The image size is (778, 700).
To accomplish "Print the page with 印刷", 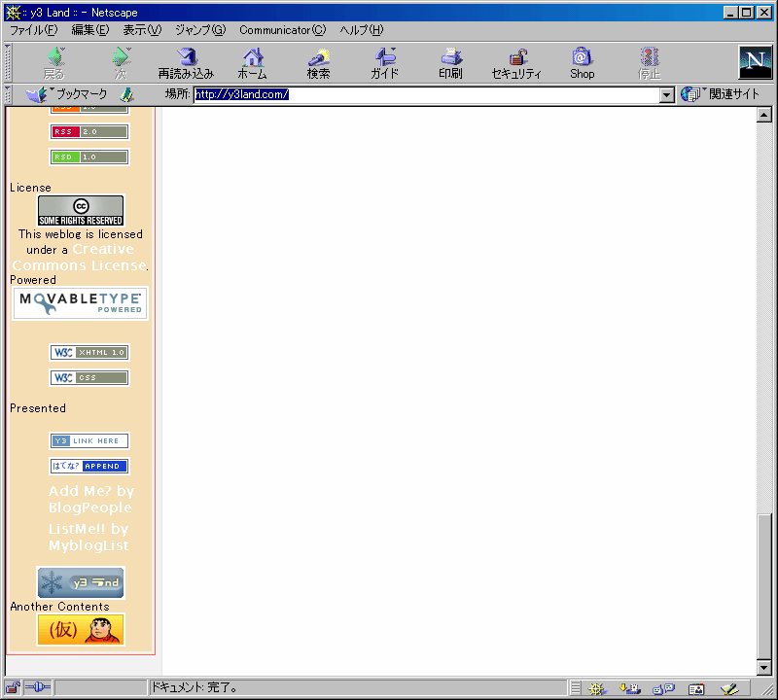I will click(450, 63).
